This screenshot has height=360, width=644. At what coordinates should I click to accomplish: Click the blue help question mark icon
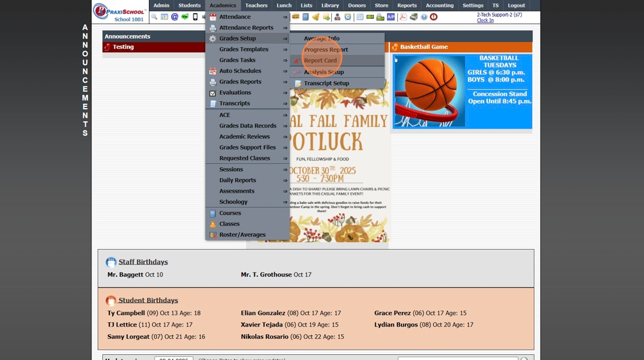[424, 17]
